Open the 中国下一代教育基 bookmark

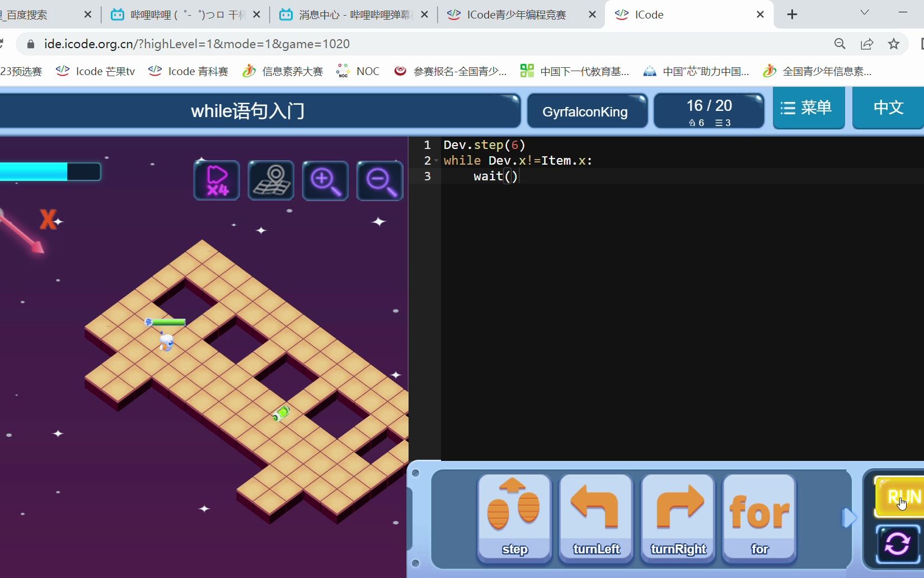pos(575,71)
